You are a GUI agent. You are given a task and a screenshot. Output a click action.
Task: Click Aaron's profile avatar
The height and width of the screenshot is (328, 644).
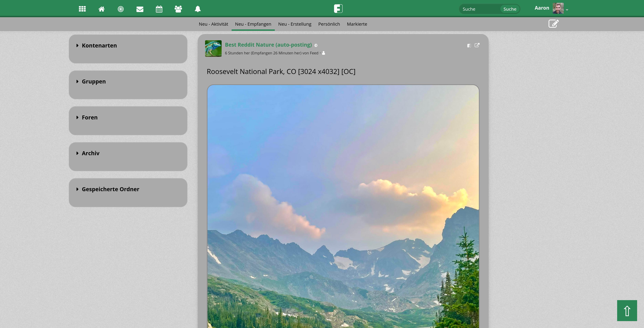(x=558, y=8)
